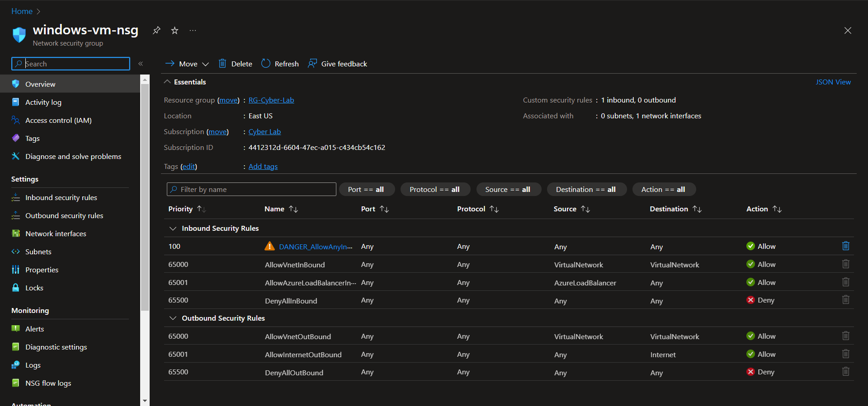This screenshot has width=868, height=406.
Task: Open the more options ellipsis menu
Action: 193,30
